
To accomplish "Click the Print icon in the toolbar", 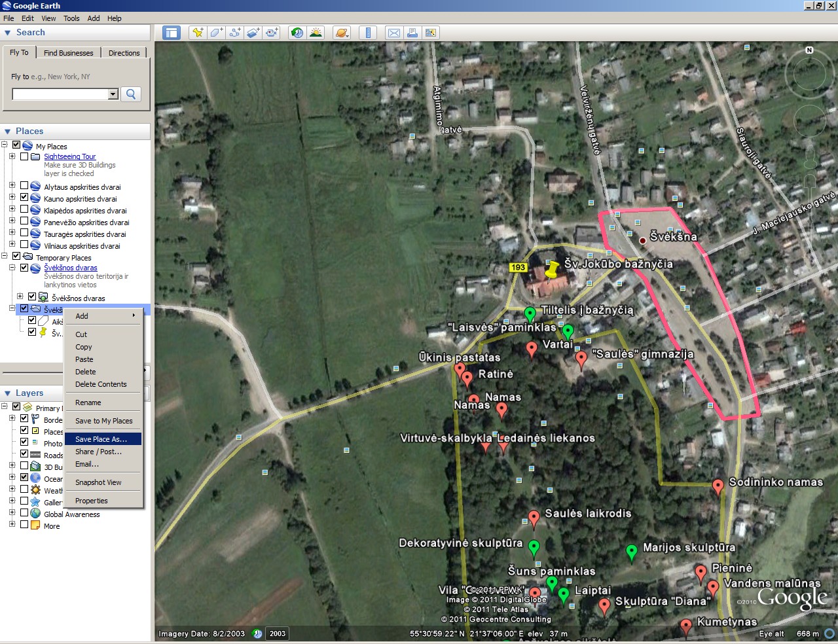I will [412, 33].
